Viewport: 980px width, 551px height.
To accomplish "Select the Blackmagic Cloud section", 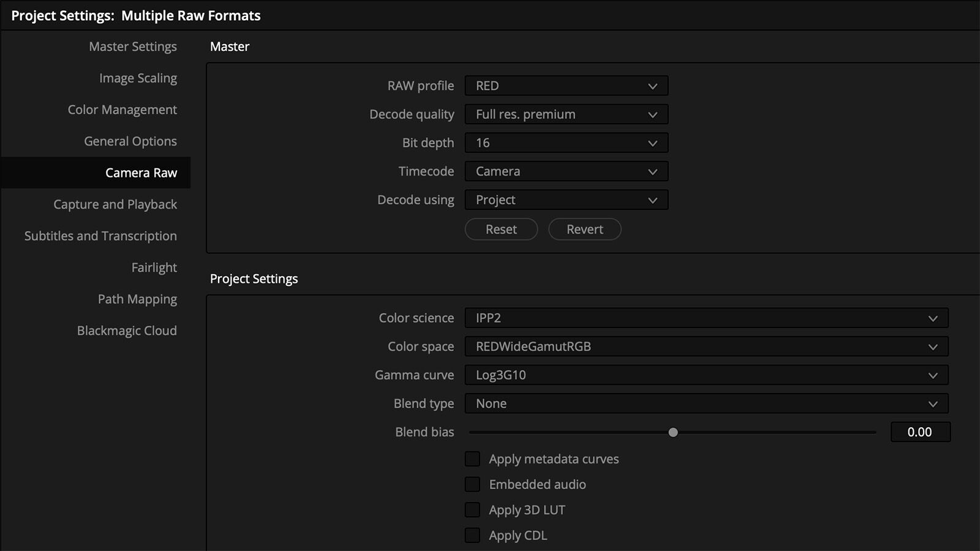I will click(x=127, y=330).
